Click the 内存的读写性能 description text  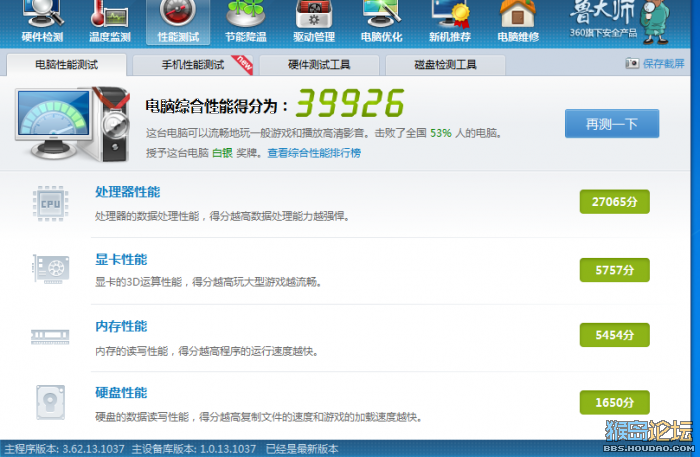(x=207, y=352)
